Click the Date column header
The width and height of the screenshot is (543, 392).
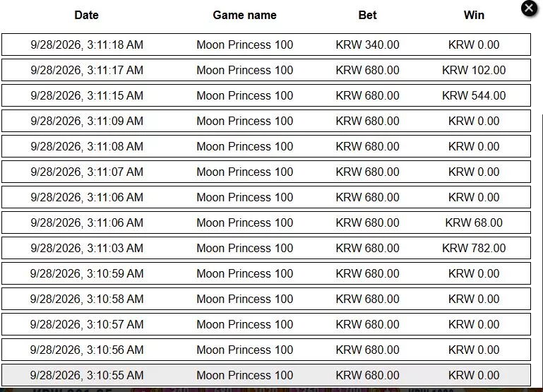tap(87, 15)
